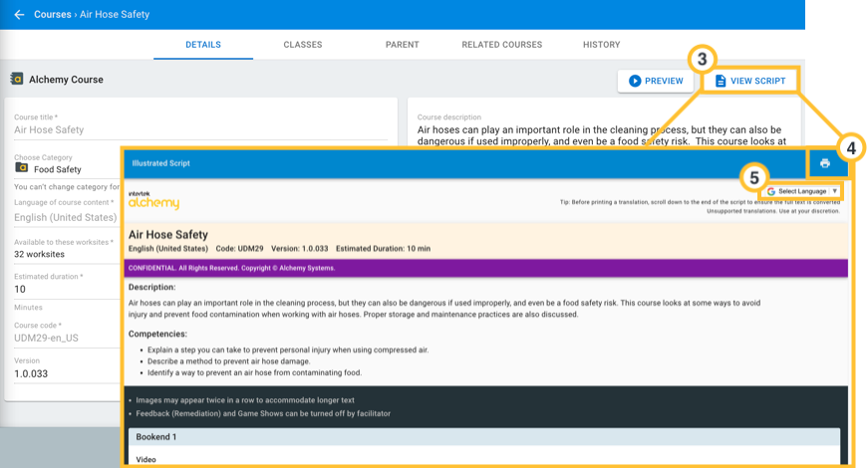Click the purple CONFIDENTIAL copyright banner text
Screen dimensions: 868x468
232,268
